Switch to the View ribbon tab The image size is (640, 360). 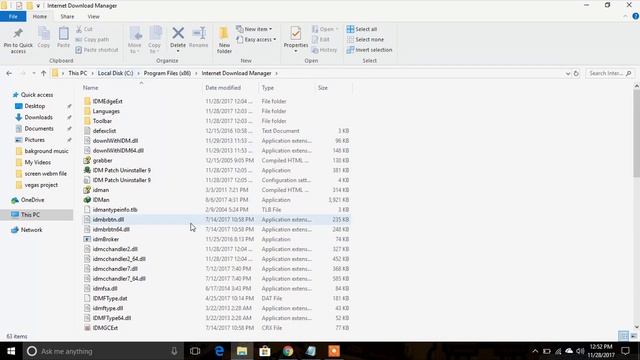coord(93,16)
